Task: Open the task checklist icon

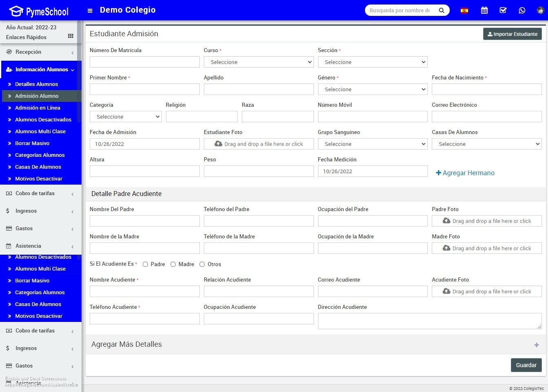Action: 503,11
